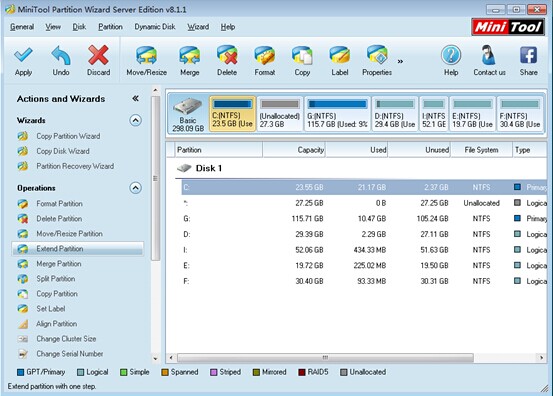The width and height of the screenshot is (553, 396).
Task: Show more toolbar items chevron
Action: 400,61
